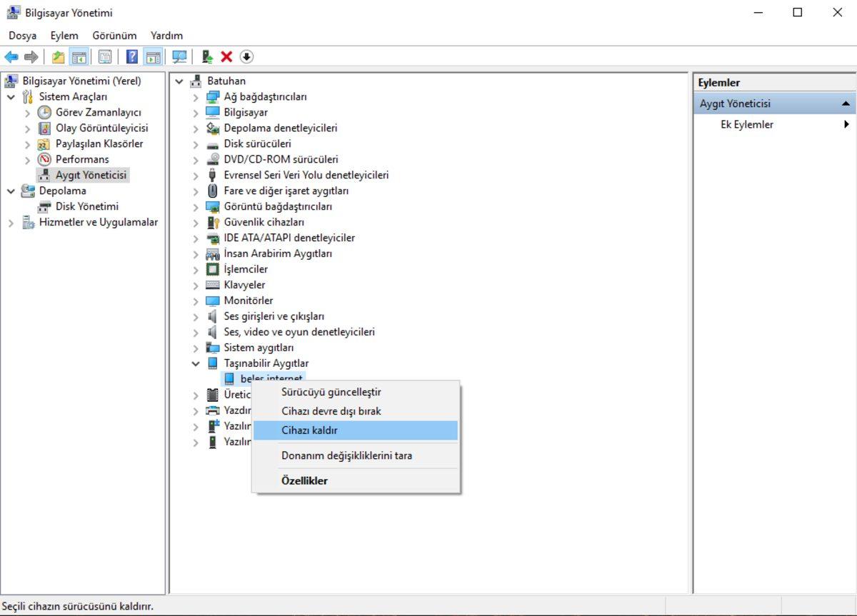This screenshot has height=616, width=857.
Task: Click scan for hardware changes monitor icon
Action: 179,57
